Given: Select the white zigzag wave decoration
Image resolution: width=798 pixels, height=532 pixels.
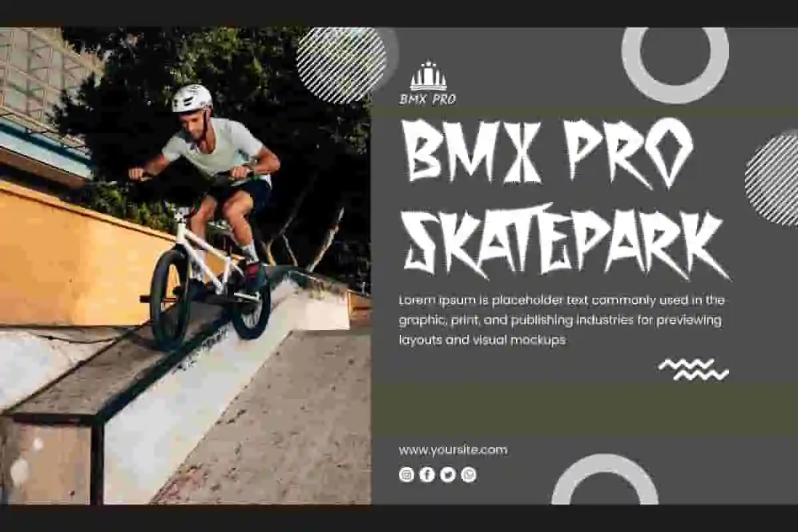Looking at the screenshot, I should [694, 370].
